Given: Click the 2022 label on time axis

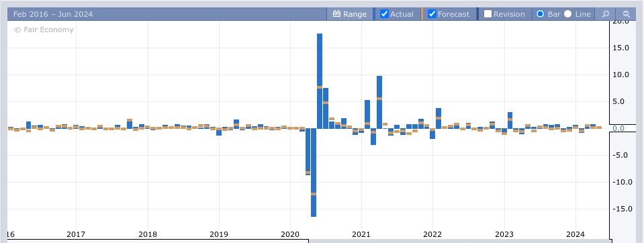Looking at the screenshot, I should pos(432,234).
